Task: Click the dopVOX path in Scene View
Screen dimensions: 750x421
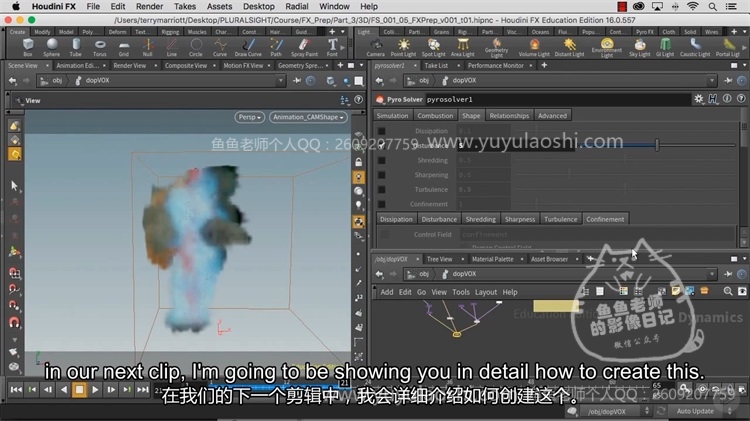Action: (x=97, y=81)
